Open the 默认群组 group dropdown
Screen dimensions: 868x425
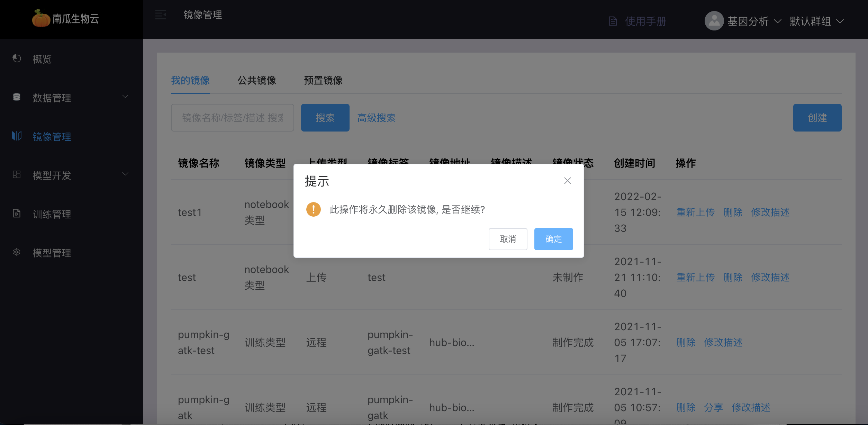pyautogui.click(x=817, y=21)
